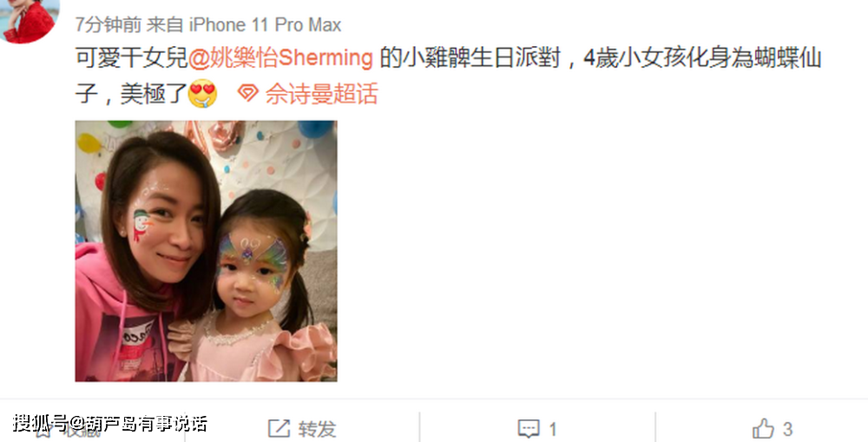The image size is (868, 442).
Task: Click the super topic diamond icon
Action: pos(247,93)
